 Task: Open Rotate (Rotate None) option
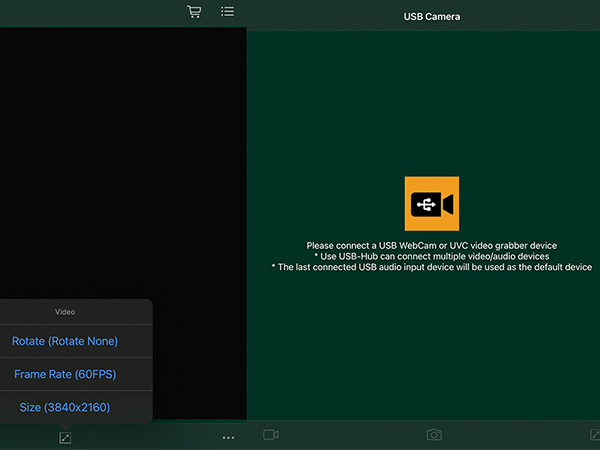coord(65,341)
